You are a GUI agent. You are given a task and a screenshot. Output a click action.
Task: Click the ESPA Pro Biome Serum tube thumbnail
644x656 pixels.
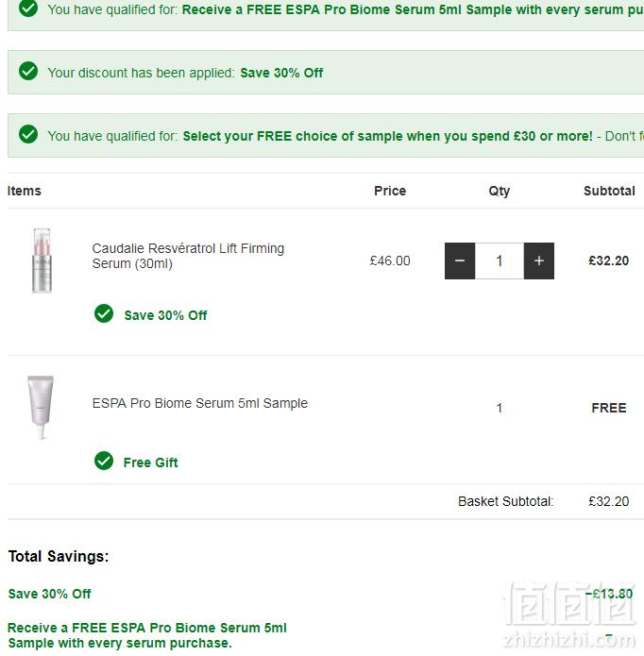(x=41, y=407)
